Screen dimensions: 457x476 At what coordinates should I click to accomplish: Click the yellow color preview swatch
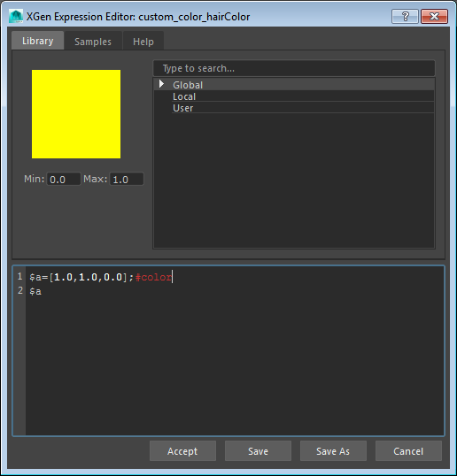(76, 114)
